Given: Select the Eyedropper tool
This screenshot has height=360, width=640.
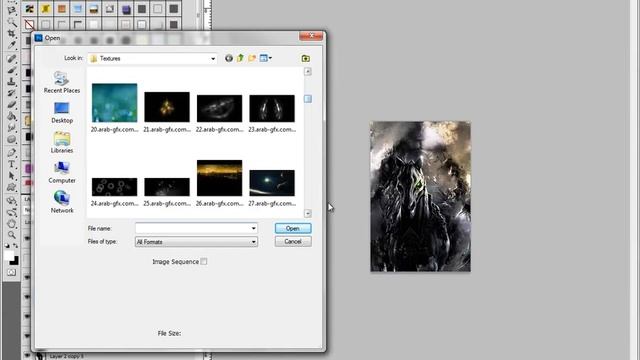Looking at the screenshot, I should coord(11,45).
